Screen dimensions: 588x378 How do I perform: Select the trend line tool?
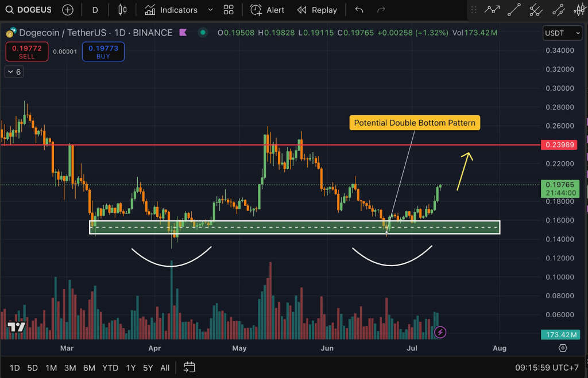pos(514,10)
